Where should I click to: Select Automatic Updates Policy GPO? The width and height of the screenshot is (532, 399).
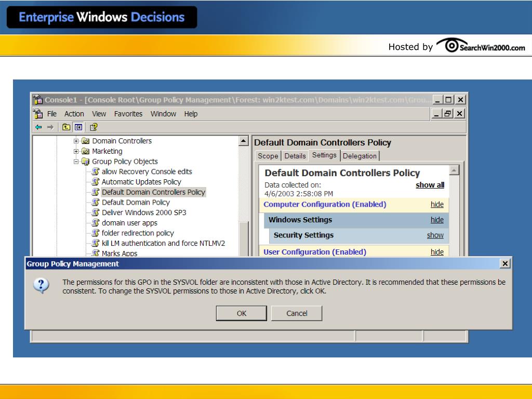(x=141, y=182)
